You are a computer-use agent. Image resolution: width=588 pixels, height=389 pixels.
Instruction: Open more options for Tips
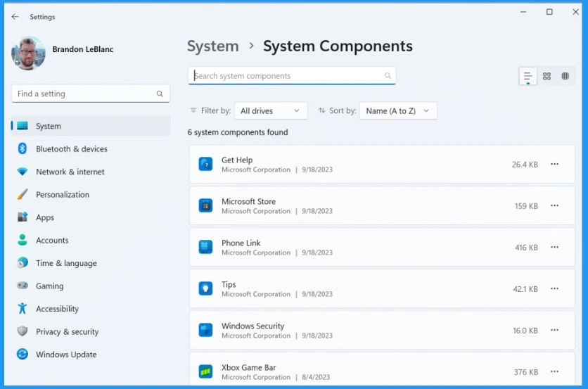555,288
